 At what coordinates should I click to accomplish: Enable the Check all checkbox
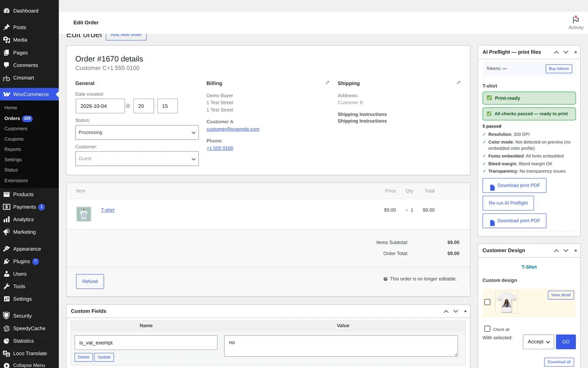(x=487, y=329)
